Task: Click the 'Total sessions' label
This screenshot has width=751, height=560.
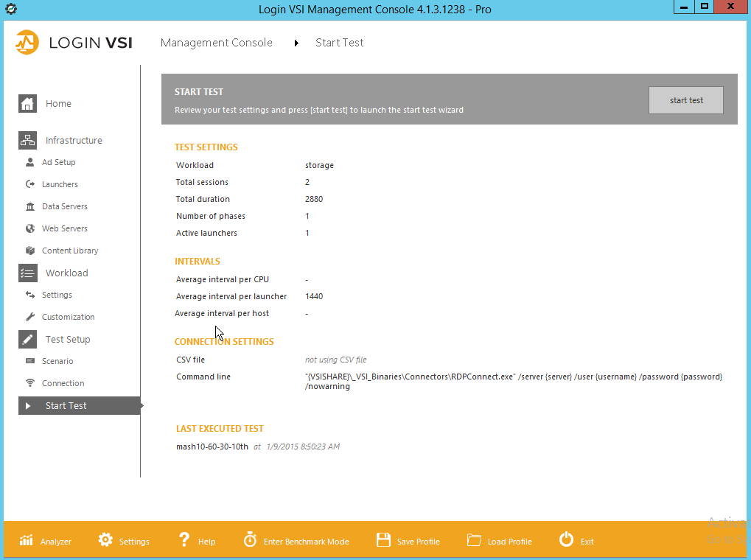Action: (202, 182)
